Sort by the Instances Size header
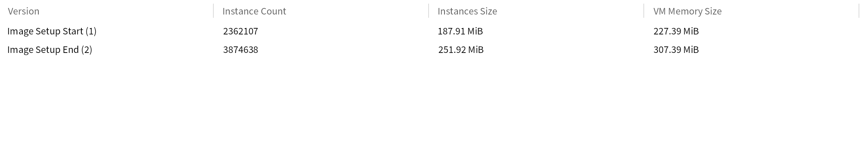 pos(467,11)
